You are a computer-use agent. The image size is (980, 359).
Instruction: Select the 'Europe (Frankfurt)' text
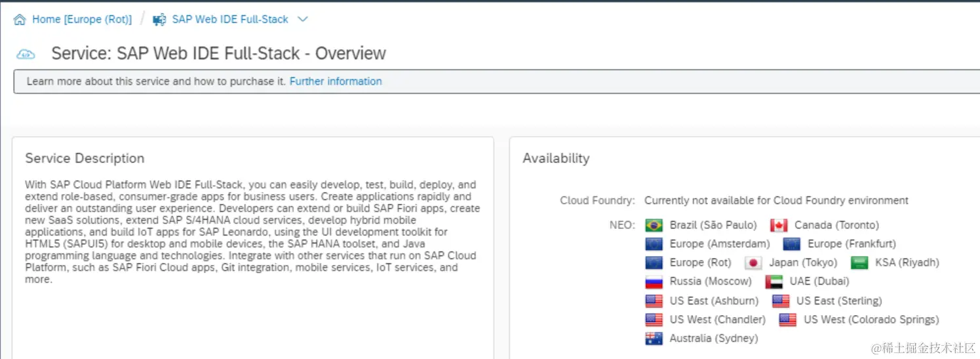pos(852,244)
